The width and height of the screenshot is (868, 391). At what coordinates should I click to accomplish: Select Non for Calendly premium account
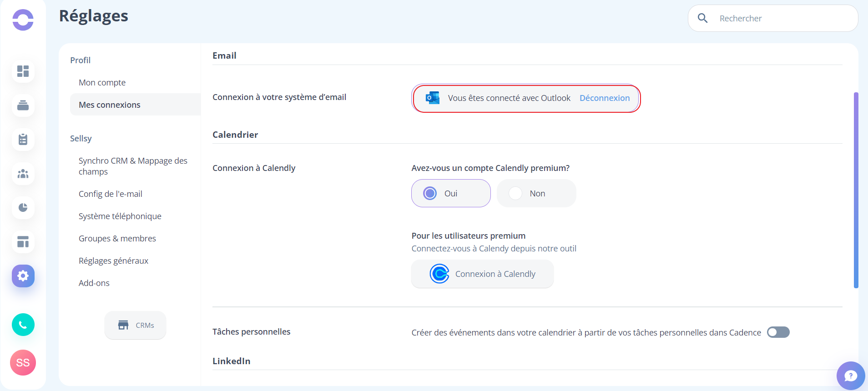(x=536, y=193)
